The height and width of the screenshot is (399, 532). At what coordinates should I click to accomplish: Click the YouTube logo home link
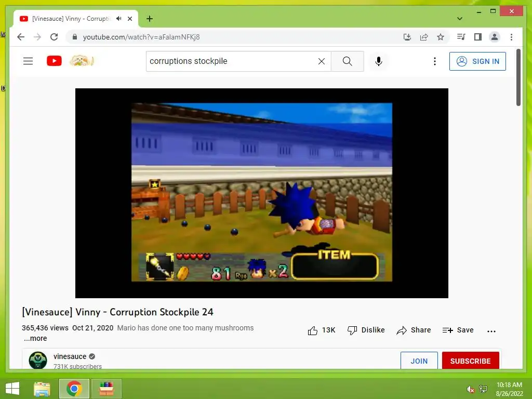pyautogui.click(x=54, y=61)
